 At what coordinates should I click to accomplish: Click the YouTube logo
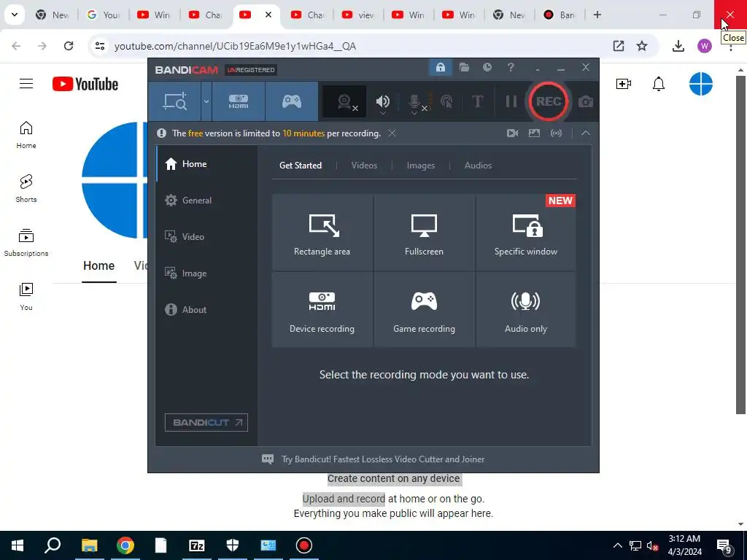point(85,85)
